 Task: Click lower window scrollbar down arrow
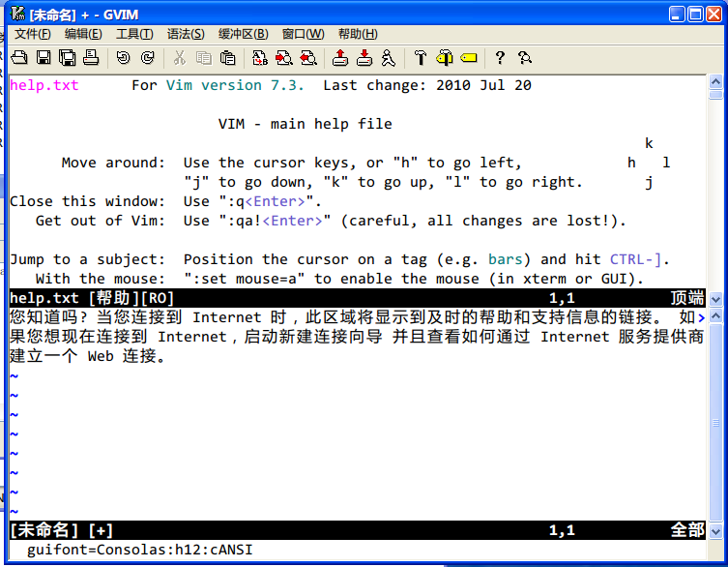pyautogui.click(x=716, y=531)
